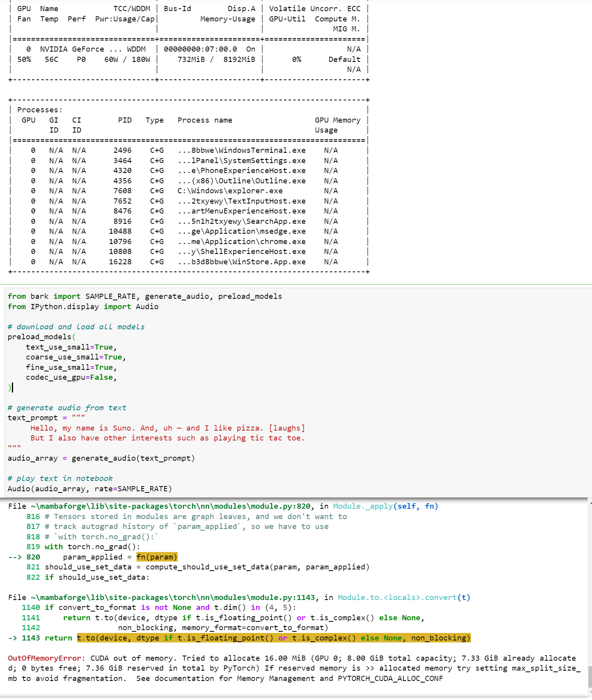This screenshot has height=700, width=592.
Task: Click the SearchApp.exe process name
Action: click(x=242, y=221)
